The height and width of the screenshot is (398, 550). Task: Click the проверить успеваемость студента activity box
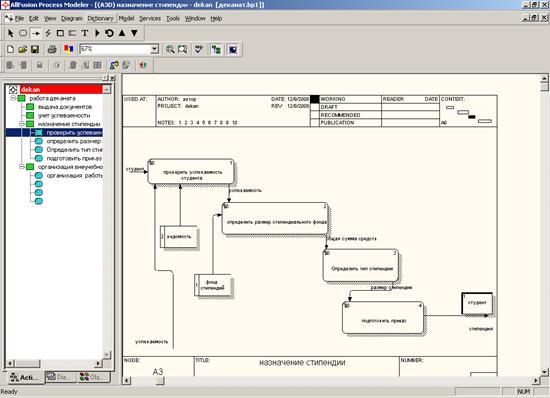pos(191,172)
